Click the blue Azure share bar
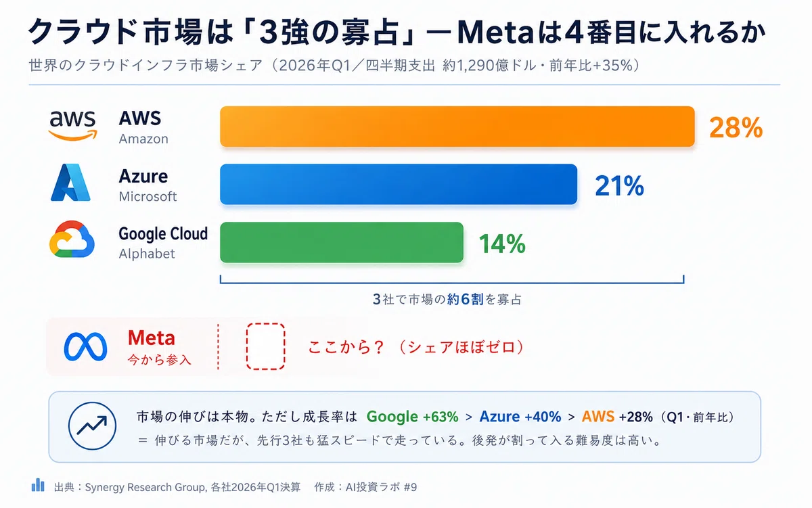The image size is (812, 508). (x=399, y=184)
